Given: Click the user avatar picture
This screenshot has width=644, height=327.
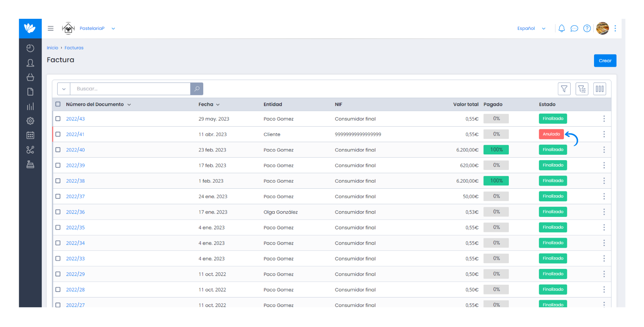Looking at the screenshot, I should tap(602, 29).
